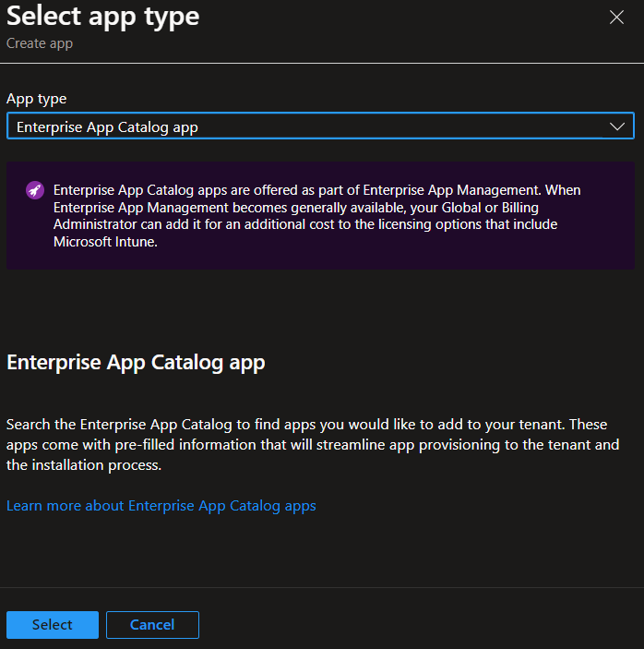Click the 'Select app type' title

[103, 17]
